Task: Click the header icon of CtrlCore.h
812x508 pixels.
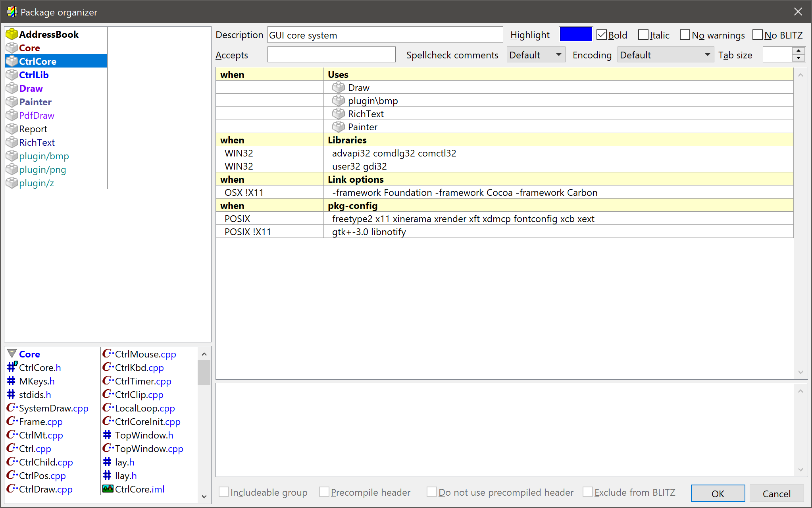Action: tap(12, 367)
